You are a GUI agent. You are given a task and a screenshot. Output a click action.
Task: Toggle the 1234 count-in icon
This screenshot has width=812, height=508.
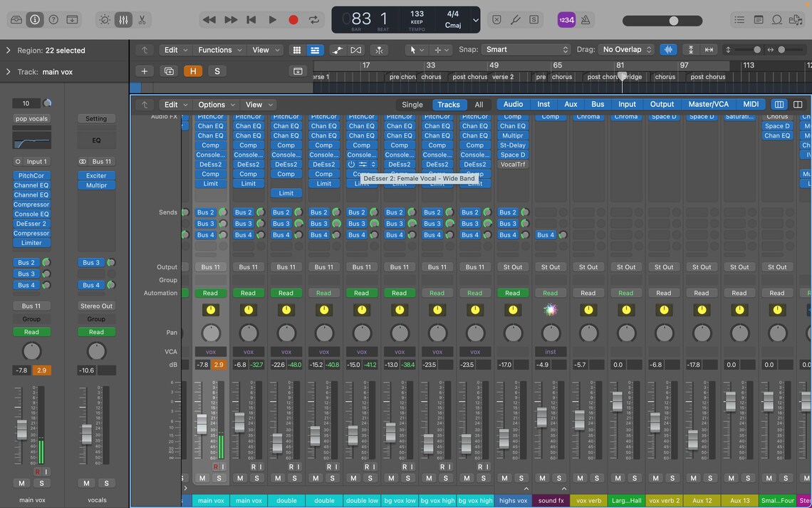click(566, 20)
